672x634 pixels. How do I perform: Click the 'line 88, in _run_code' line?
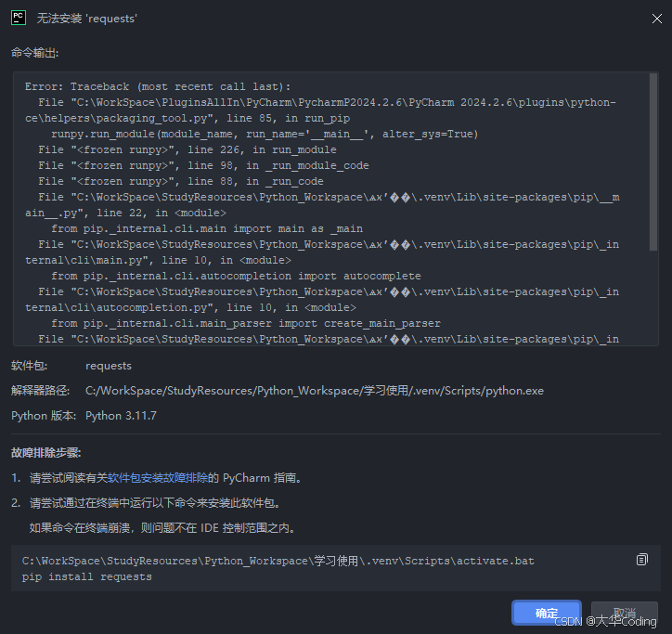(x=181, y=181)
